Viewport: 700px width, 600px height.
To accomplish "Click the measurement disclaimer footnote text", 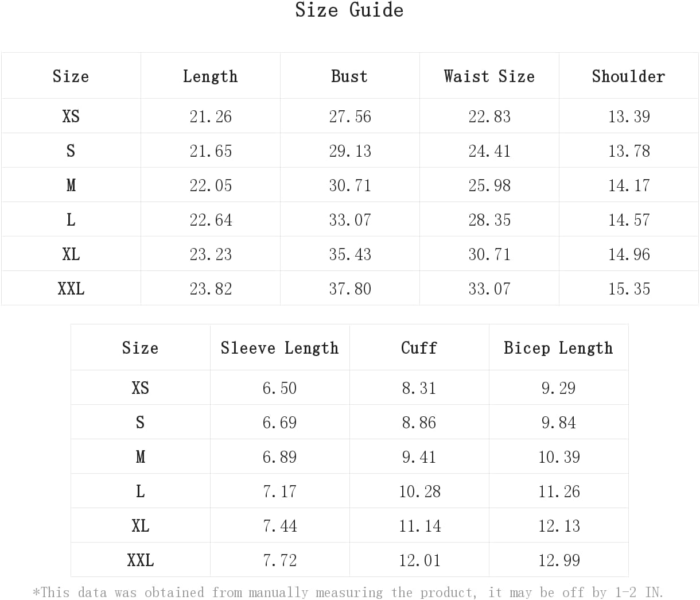I will pyautogui.click(x=348, y=592).
